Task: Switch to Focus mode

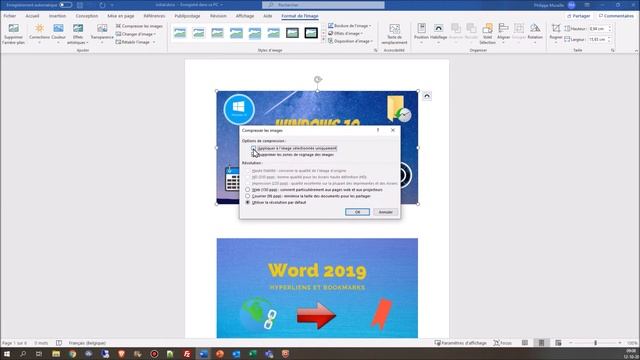Action: pos(502,343)
